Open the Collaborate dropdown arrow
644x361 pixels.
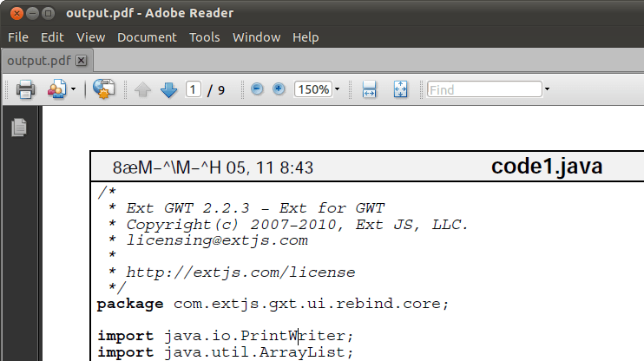tap(73, 90)
